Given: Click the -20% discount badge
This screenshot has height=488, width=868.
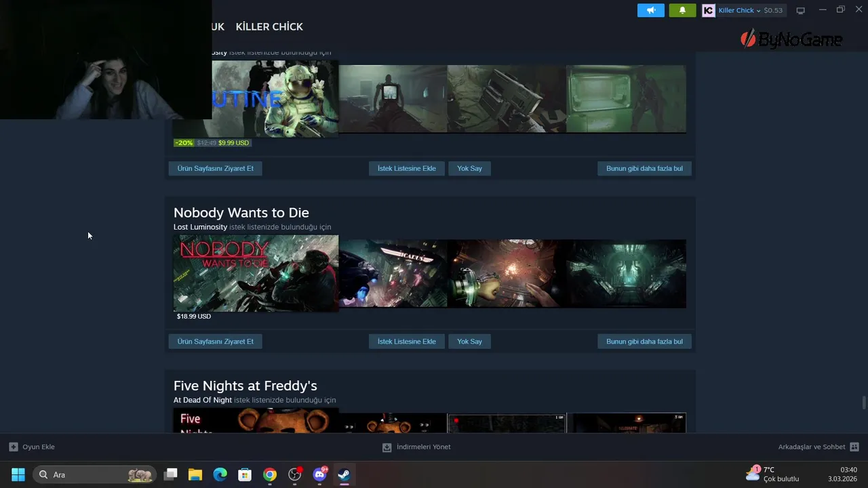Looking at the screenshot, I should pos(184,143).
